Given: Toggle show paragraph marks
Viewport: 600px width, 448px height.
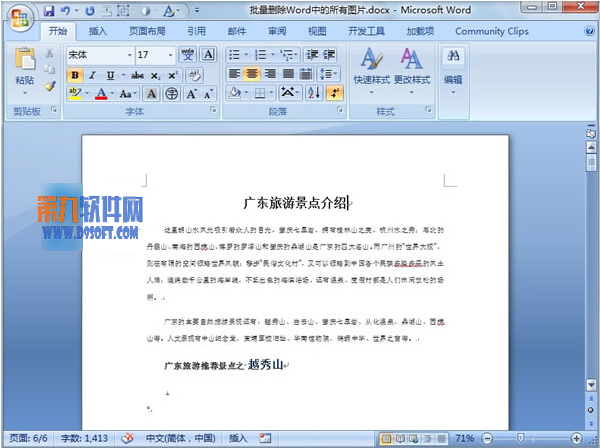Looking at the screenshot, I should click(x=334, y=93).
